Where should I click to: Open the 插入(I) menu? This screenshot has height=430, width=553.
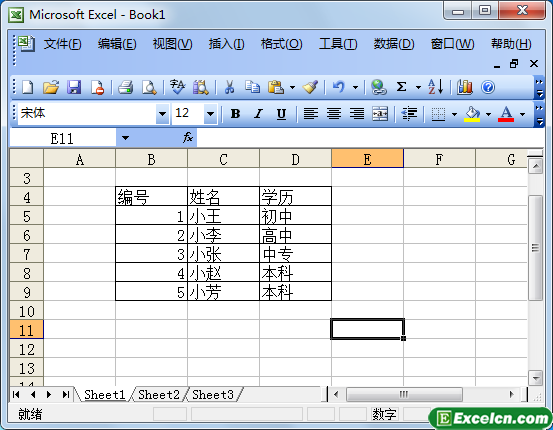pos(226,44)
